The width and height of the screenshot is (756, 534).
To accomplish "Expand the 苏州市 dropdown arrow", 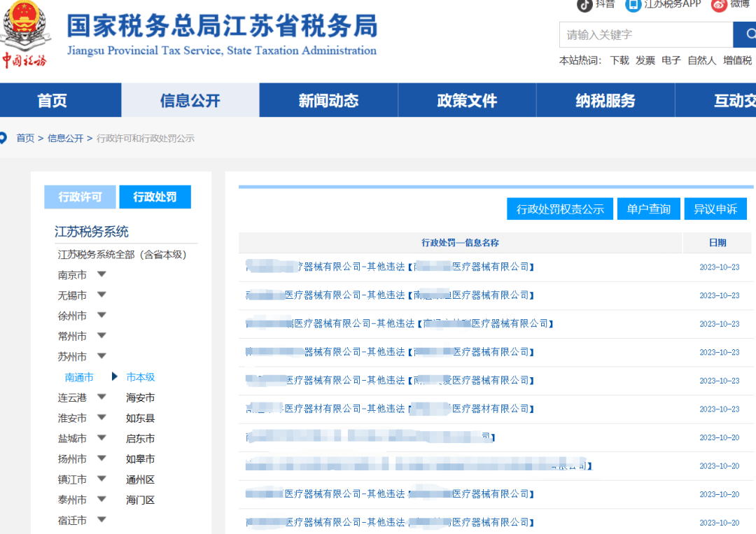I will [101, 356].
